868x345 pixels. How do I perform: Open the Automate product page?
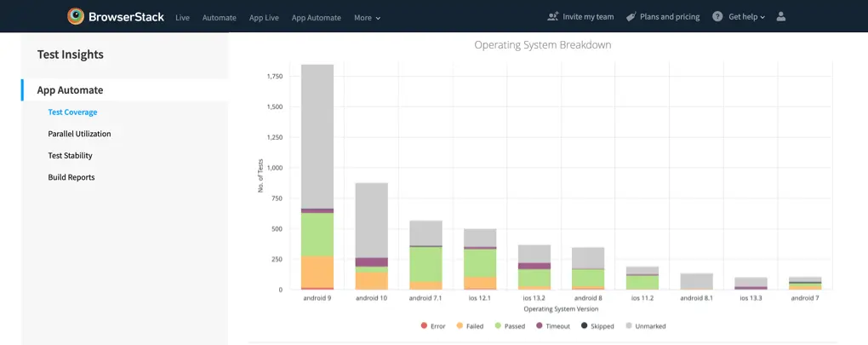pos(220,18)
